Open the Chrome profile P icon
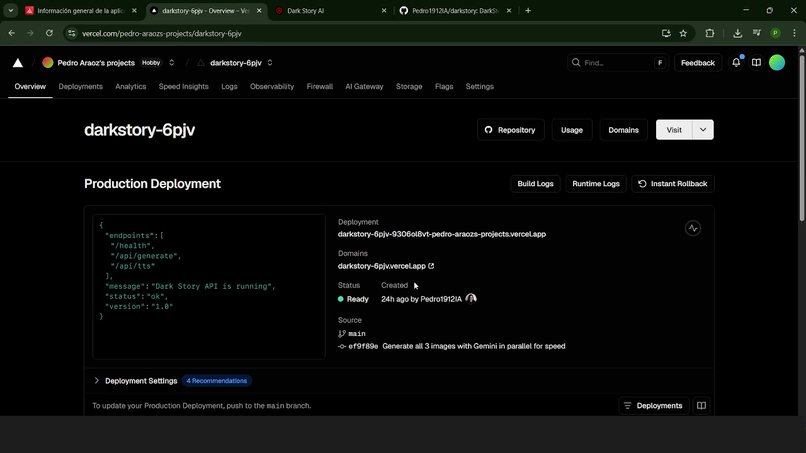This screenshot has height=453, width=806. click(775, 33)
